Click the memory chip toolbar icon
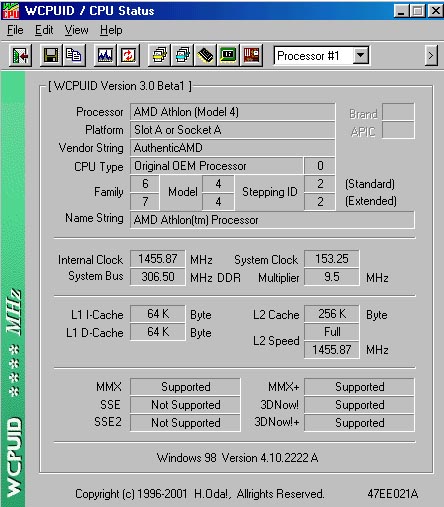The image size is (444, 507). click(x=205, y=55)
